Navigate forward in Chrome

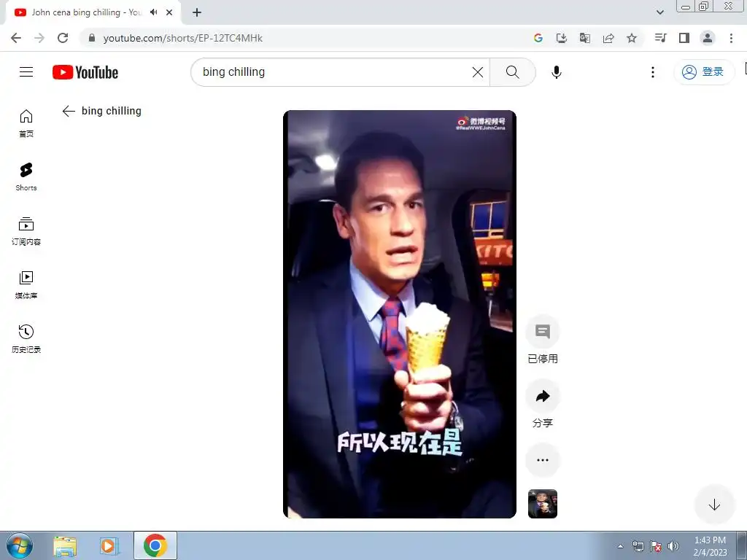(39, 38)
